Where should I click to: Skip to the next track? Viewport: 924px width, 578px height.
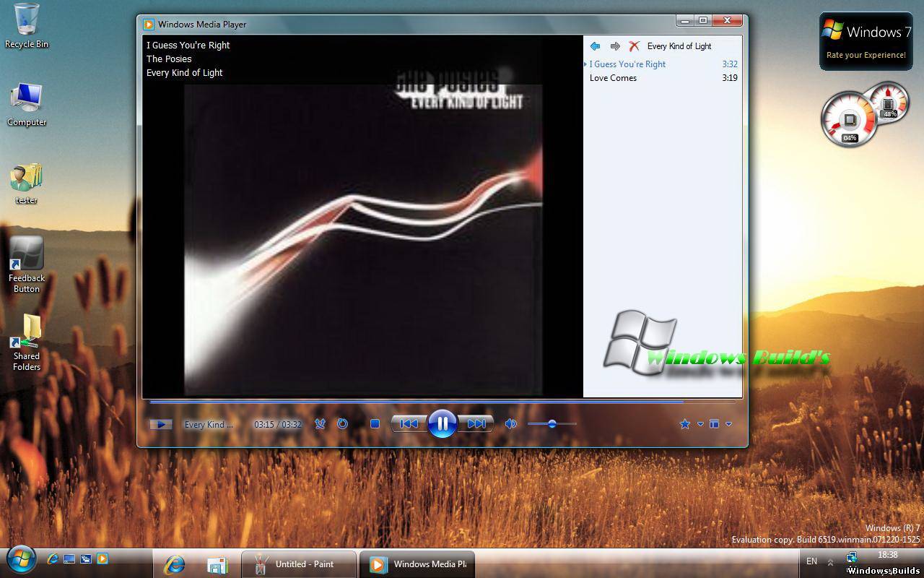476,424
